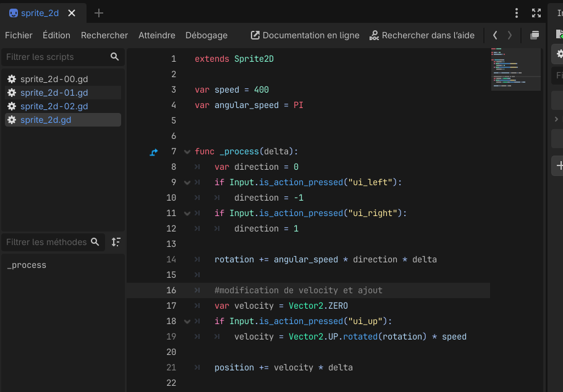Click the comment "#modification de velocity et ajout"
The height and width of the screenshot is (392, 563).
(298, 290)
